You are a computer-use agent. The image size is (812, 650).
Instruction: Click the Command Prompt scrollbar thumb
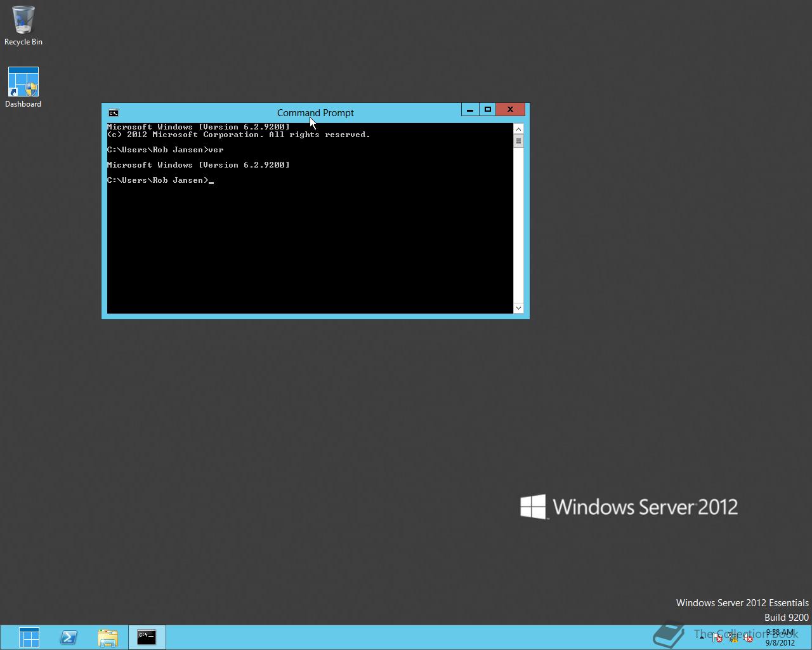tap(518, 141)
